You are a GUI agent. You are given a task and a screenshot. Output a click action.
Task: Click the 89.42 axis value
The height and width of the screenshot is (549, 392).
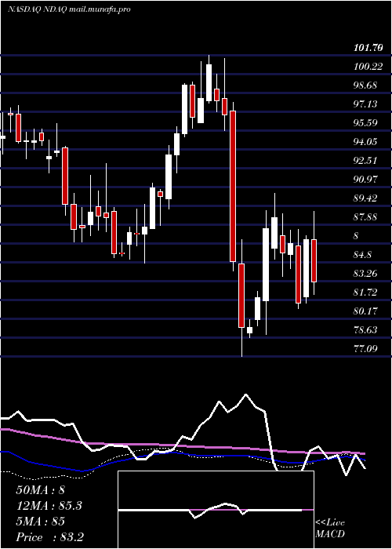[x=365, y=198]
